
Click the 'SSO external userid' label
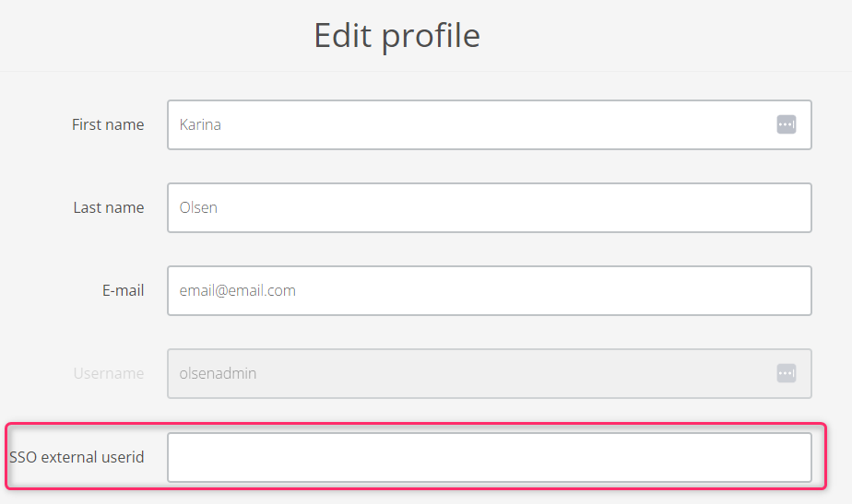click(x=77, y=457)
